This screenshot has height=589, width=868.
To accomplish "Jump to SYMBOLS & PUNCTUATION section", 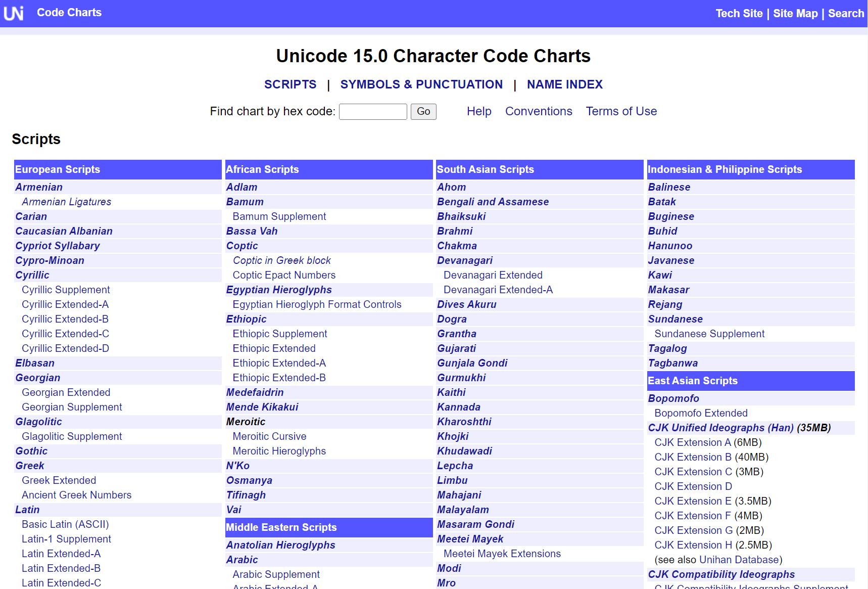I will [421, 84].
